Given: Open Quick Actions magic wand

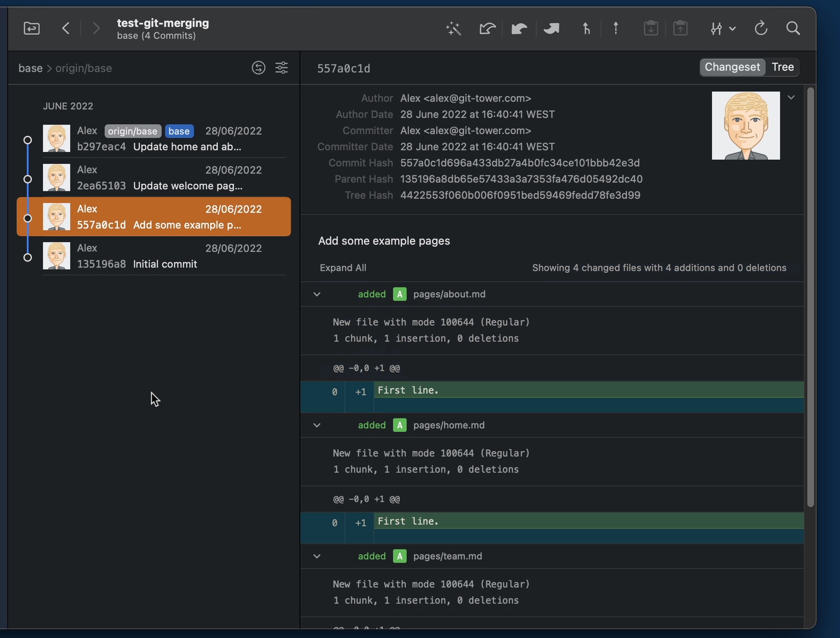Looking at the screenshot, I should tap(453, 29).
